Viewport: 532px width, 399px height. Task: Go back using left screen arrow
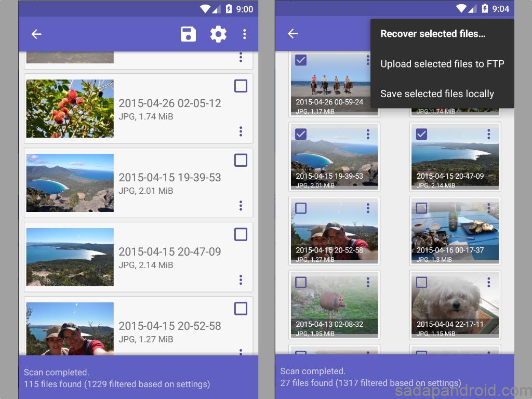coord(36,34)
